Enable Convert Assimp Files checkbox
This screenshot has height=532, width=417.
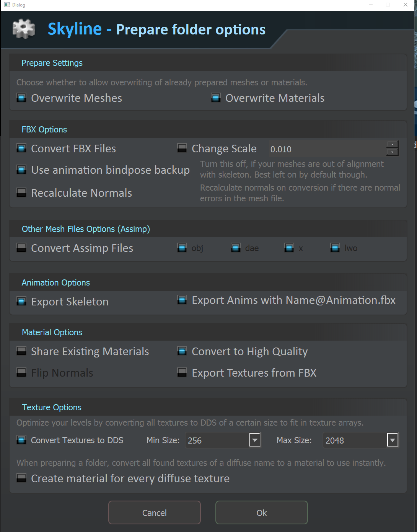22,248
